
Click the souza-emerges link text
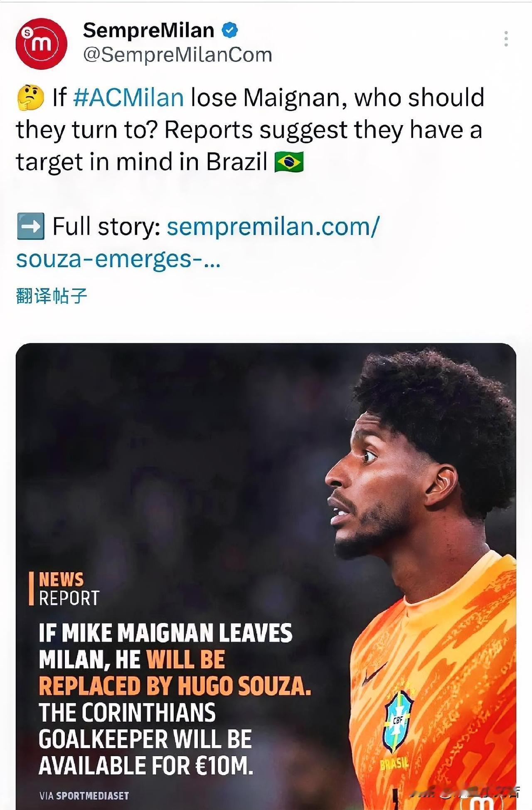118,259
